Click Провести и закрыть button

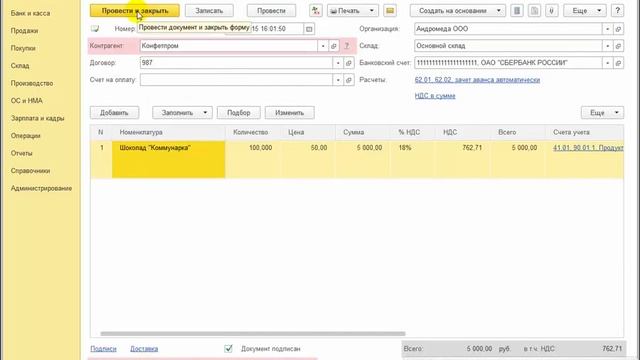click(x=135, y=11)
